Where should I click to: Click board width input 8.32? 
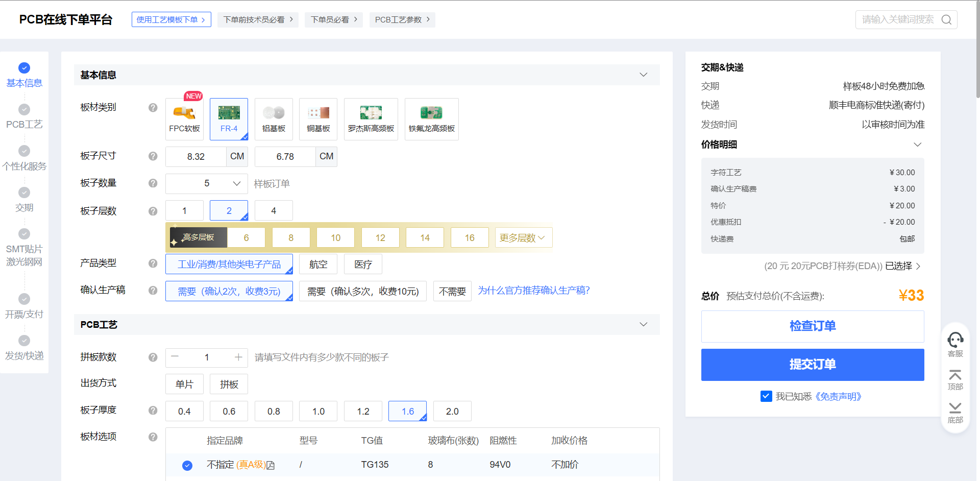[x=196, y=157]
